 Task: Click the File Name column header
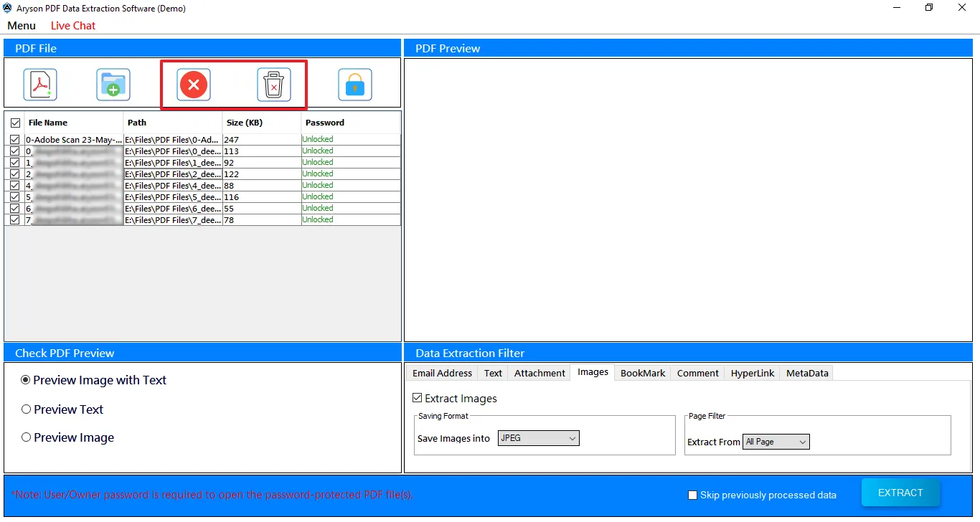pos(74,123)
